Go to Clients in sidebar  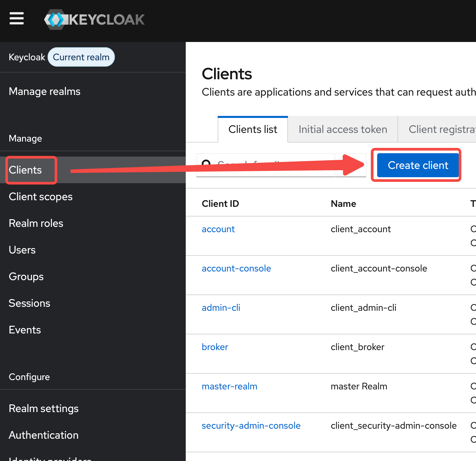(x=25, y=170)
